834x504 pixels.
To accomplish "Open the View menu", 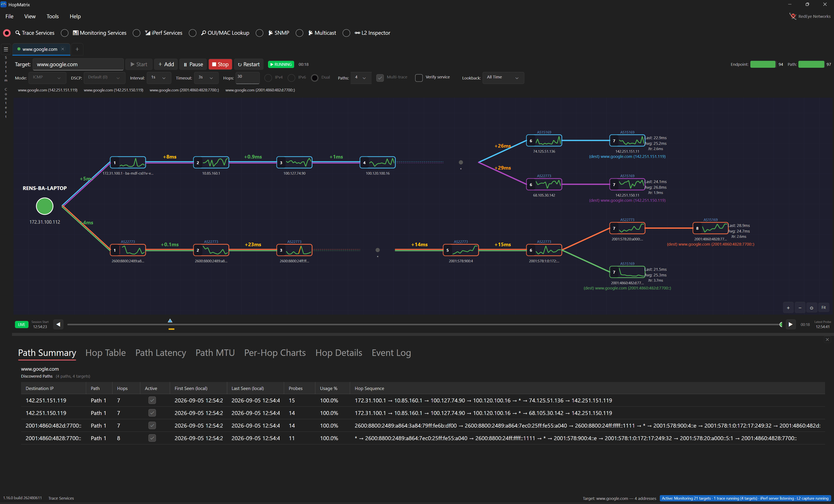I will click(30, 16).
